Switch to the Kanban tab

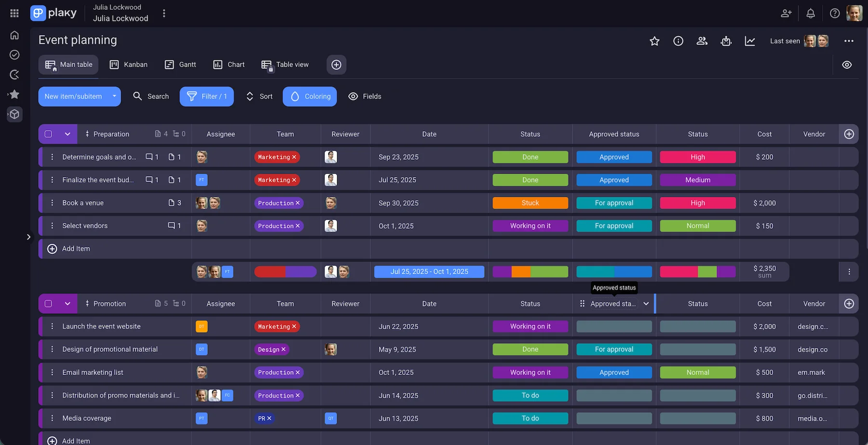128,64
